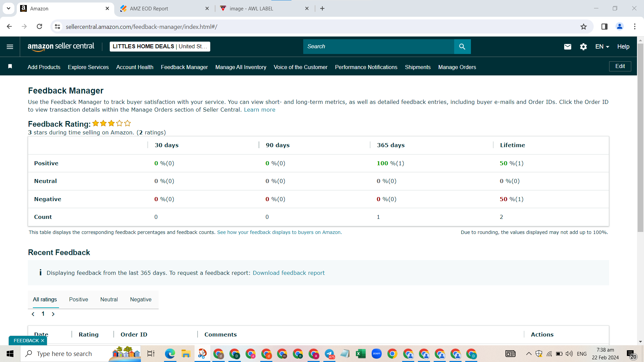Go to the previous feedback page arrow
Image resolution: width=644 pixels, height=362 pixels.
33,314
